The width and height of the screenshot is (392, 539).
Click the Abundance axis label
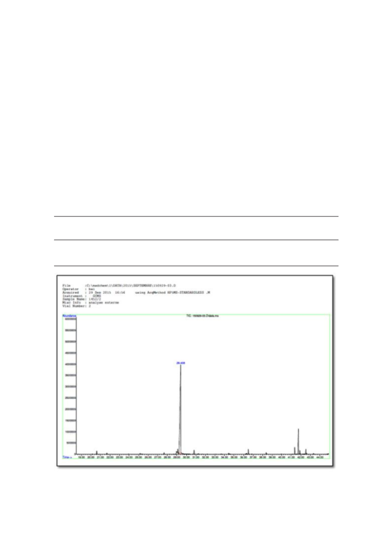69,316
